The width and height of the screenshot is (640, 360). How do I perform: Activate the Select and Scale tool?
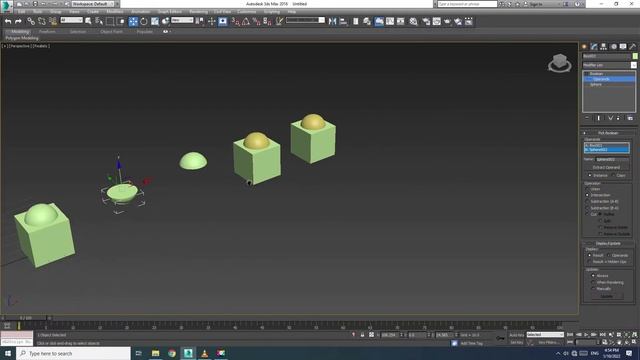155,22
